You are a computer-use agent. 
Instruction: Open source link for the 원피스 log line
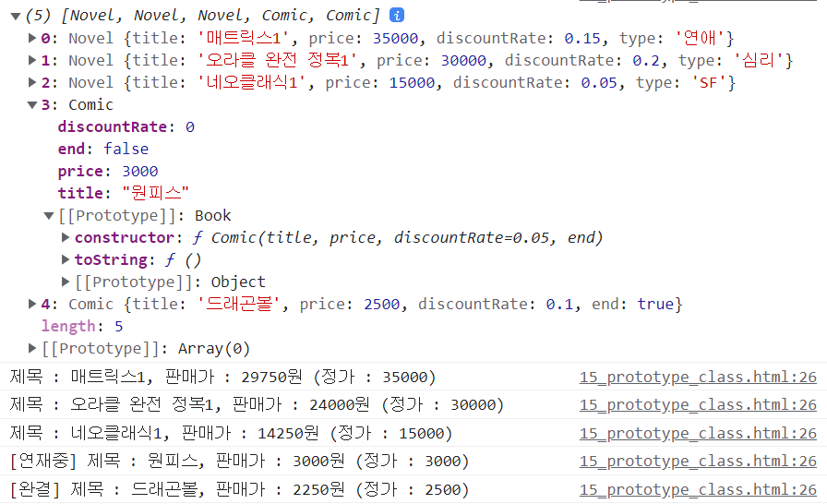click(x=698, y=462)
